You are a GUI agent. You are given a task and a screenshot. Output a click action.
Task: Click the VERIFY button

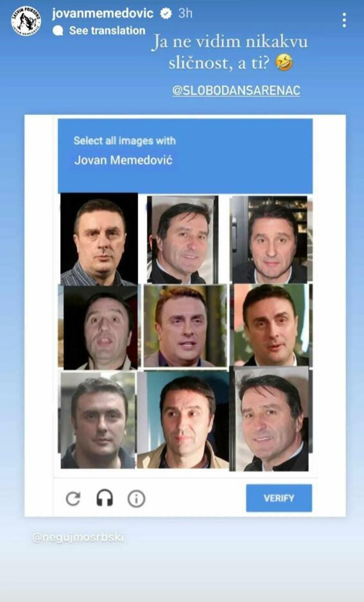pyautogui.click(x=279, y=498)
